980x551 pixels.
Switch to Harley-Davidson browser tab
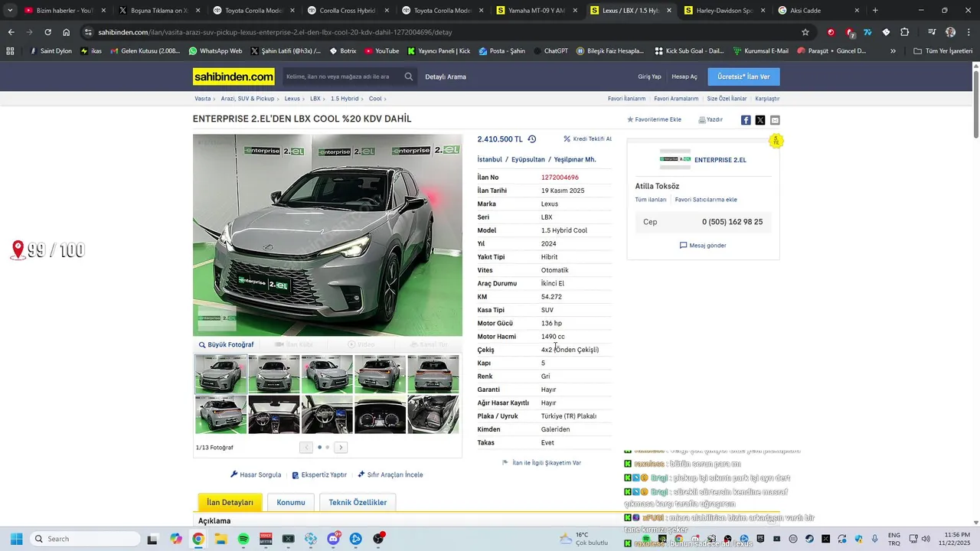(x=724, y=11)
